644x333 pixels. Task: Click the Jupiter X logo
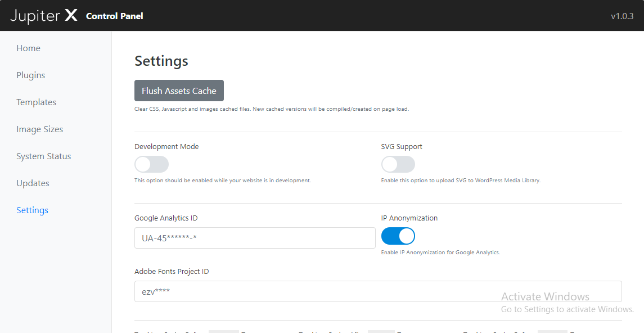click(44, 16)
